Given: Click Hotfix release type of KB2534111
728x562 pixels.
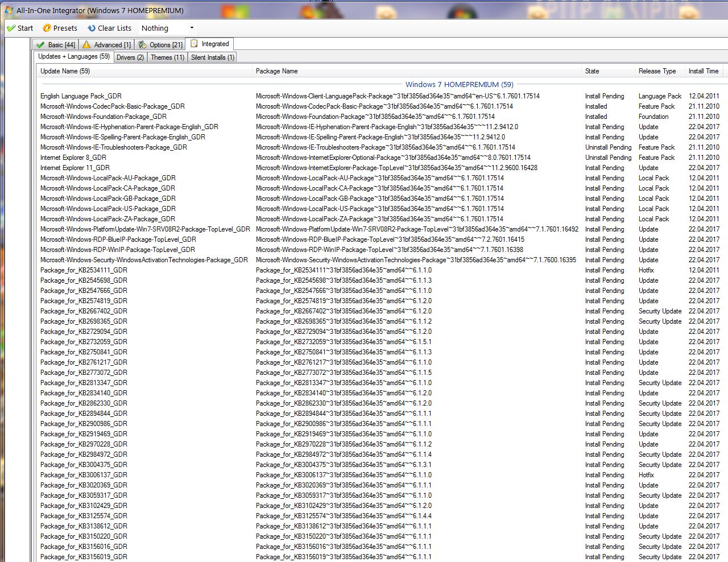Looking at the screenshot, I should (x=646, y=270).
